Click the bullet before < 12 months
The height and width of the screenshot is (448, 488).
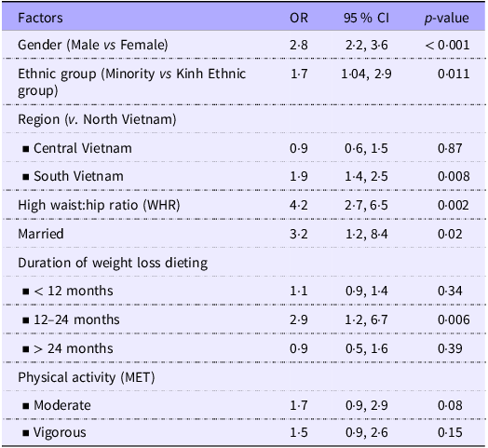coord(26,292)
